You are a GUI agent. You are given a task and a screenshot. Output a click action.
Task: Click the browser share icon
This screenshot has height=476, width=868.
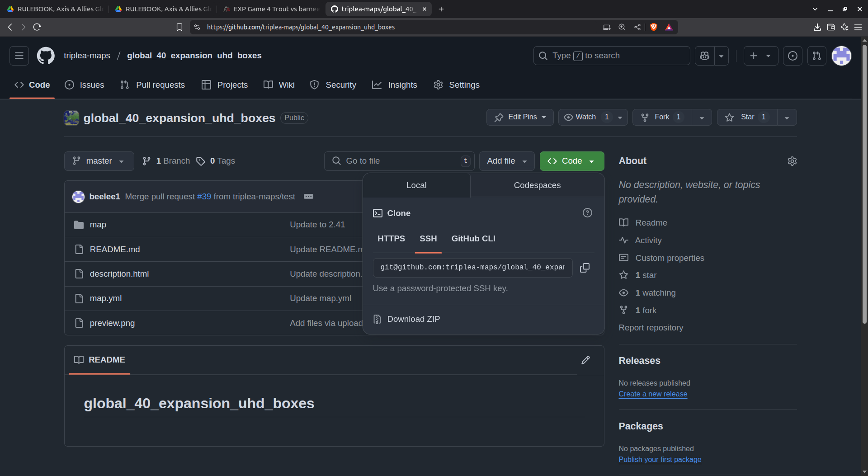[x=637, y=27]
